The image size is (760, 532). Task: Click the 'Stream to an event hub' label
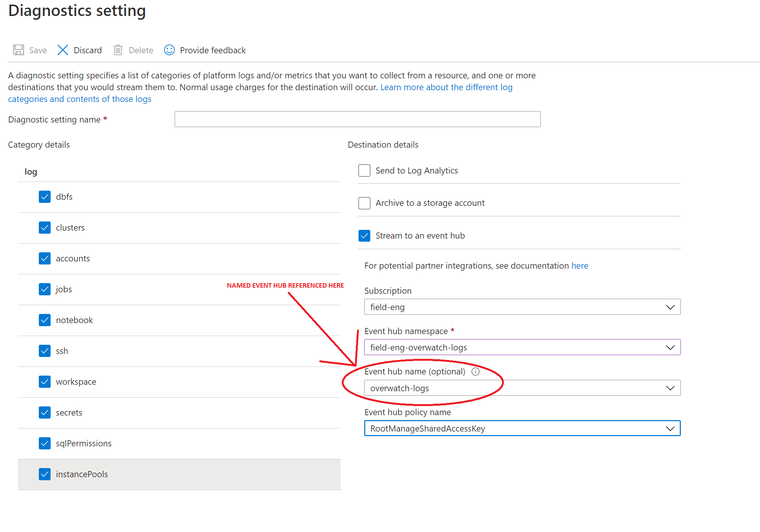(x=420, y=236)
